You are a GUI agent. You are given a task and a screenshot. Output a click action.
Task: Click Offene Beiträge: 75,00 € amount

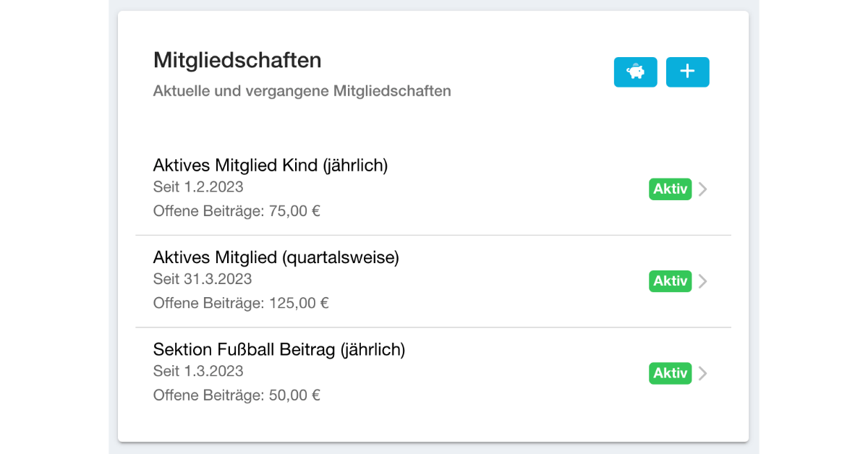coord(237,211)
